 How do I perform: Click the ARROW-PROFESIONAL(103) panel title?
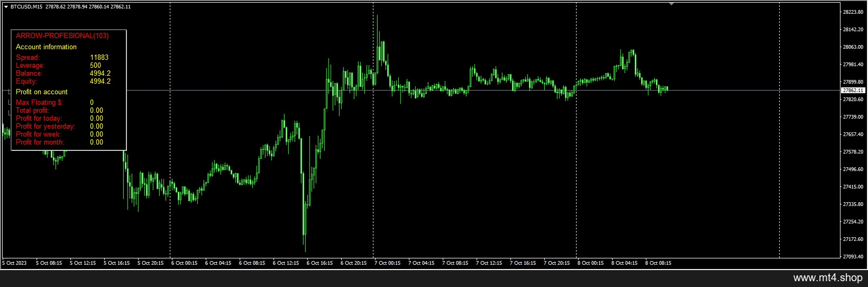62,35
